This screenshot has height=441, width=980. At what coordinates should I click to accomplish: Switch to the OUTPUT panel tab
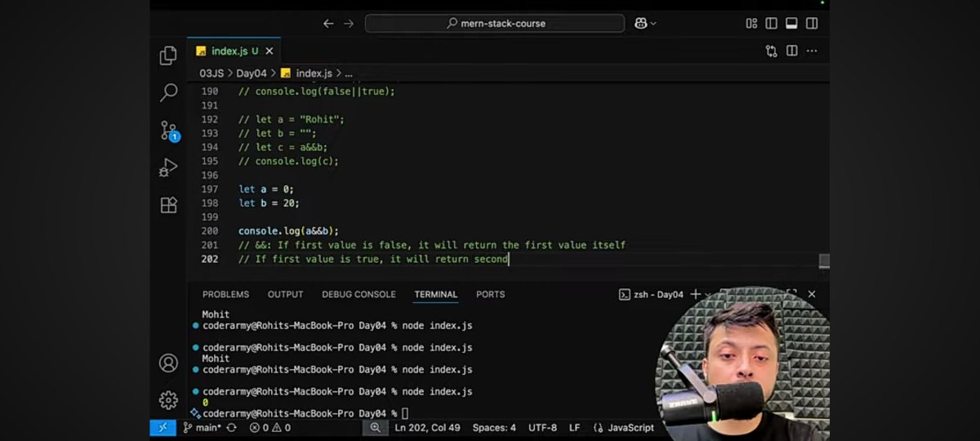point(285,294)
